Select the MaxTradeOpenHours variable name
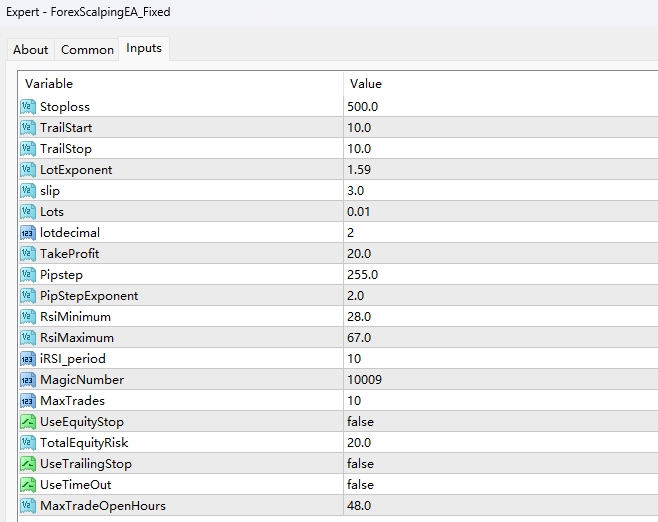The image size is (658, 522). 103,506
